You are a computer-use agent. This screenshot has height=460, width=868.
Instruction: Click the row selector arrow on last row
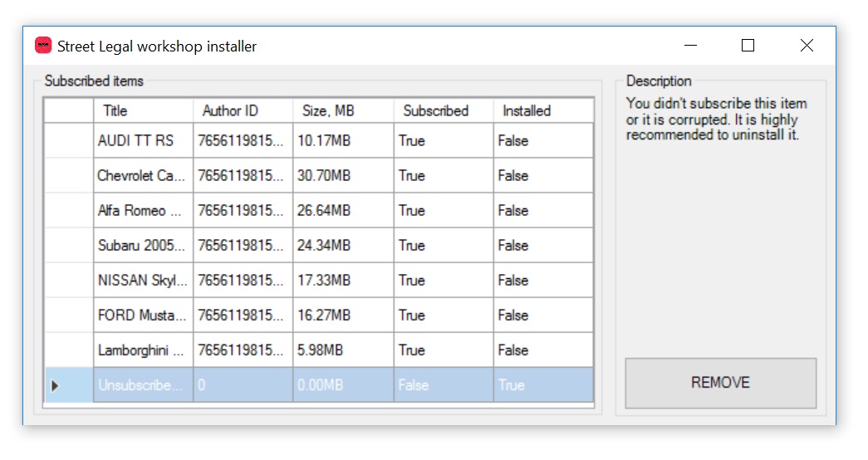click(x=56, y=385)
